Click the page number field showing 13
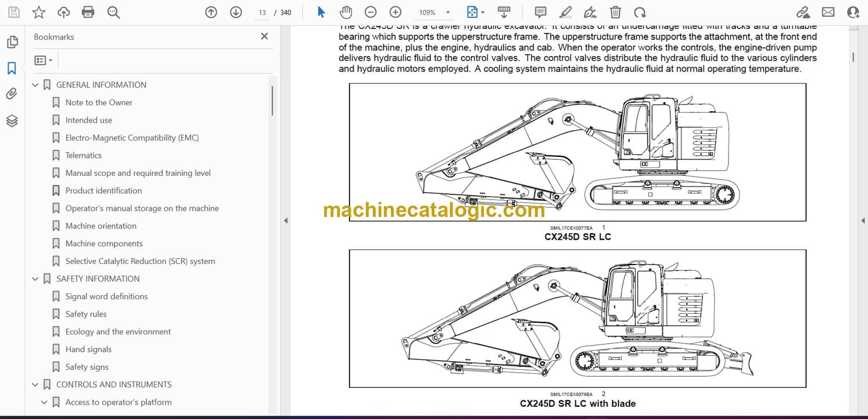 pyautogui.click(x=262, y=12)
